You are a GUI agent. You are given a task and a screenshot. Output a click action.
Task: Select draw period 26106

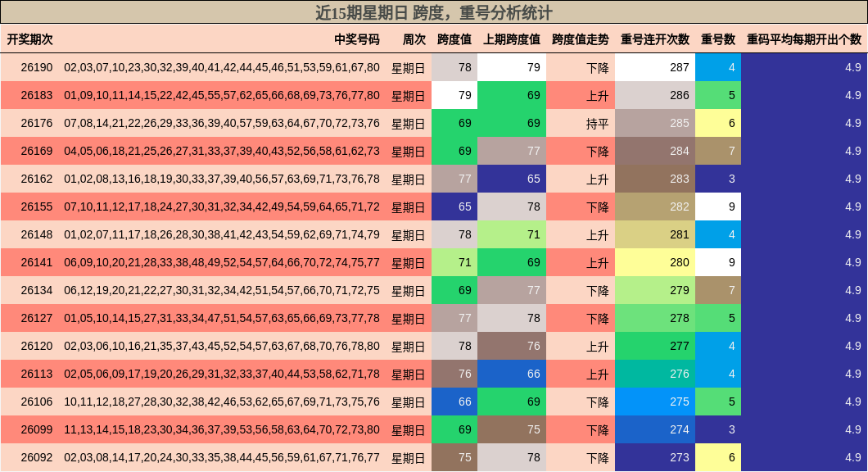[37, 402]
